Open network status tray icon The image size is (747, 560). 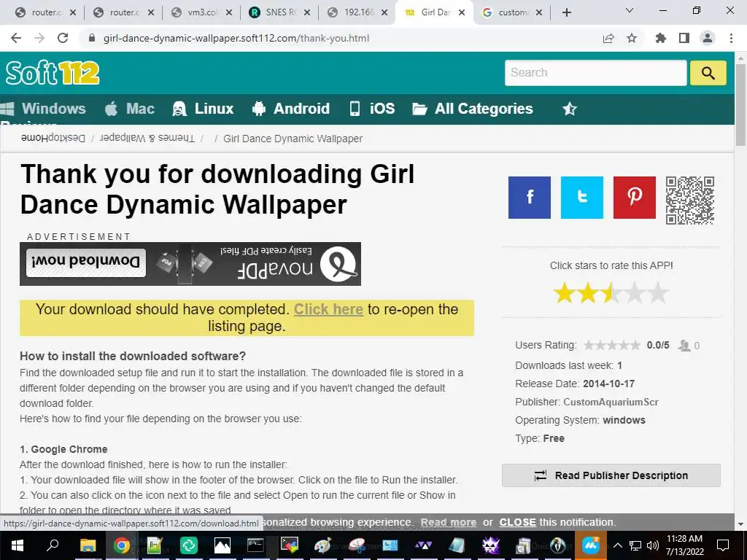(x=635, y=545)
